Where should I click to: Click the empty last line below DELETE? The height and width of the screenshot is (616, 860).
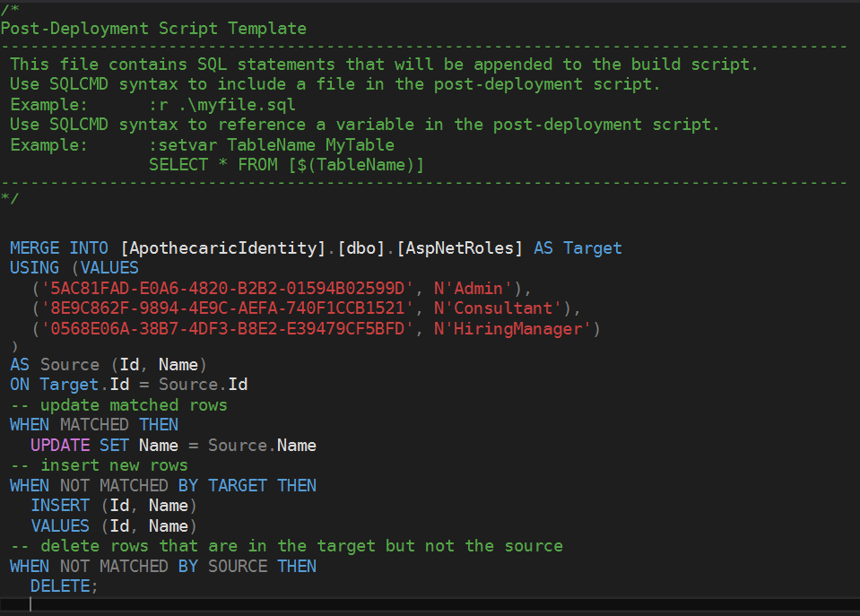tap(179, 604)
